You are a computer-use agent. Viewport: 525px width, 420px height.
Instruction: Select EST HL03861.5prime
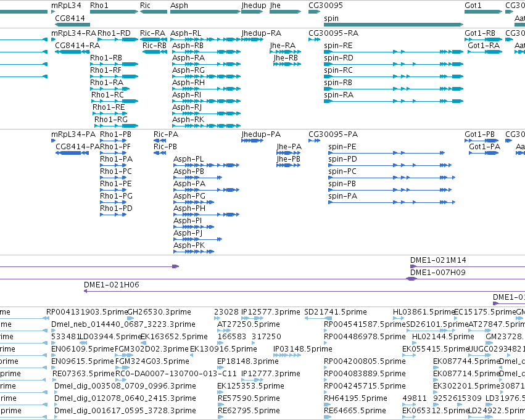pyautogui.click(x=424, y=312)
